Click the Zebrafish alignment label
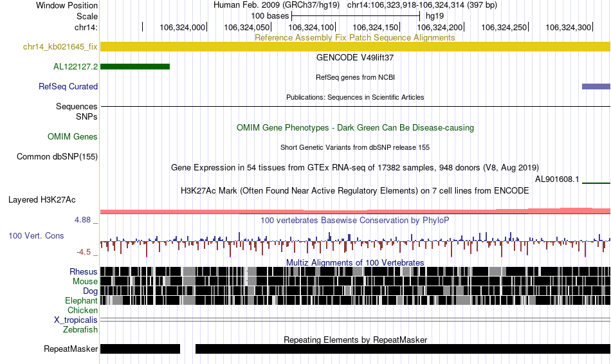 (80, 330)
